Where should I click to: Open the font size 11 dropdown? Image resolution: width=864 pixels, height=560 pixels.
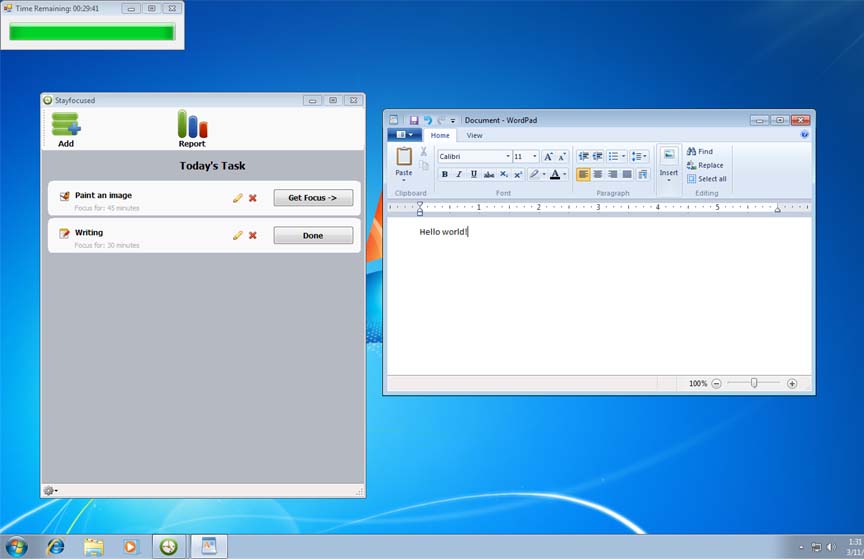[534, 157]
